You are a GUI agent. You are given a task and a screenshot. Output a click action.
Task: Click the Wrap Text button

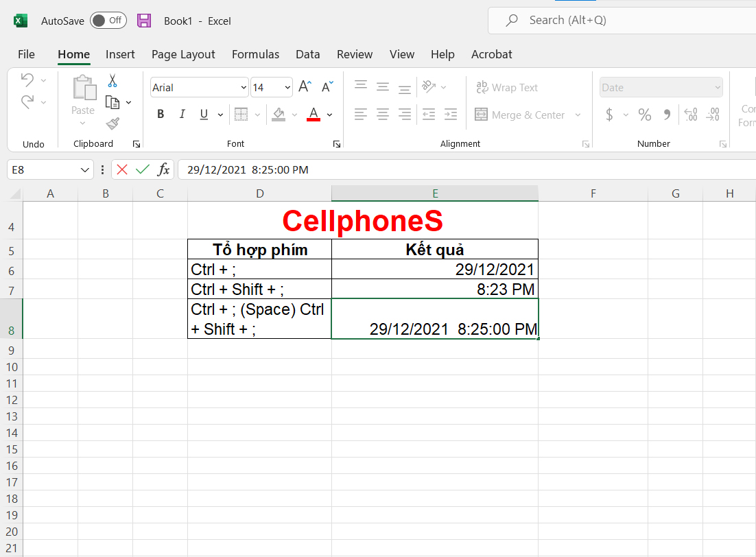507,88
